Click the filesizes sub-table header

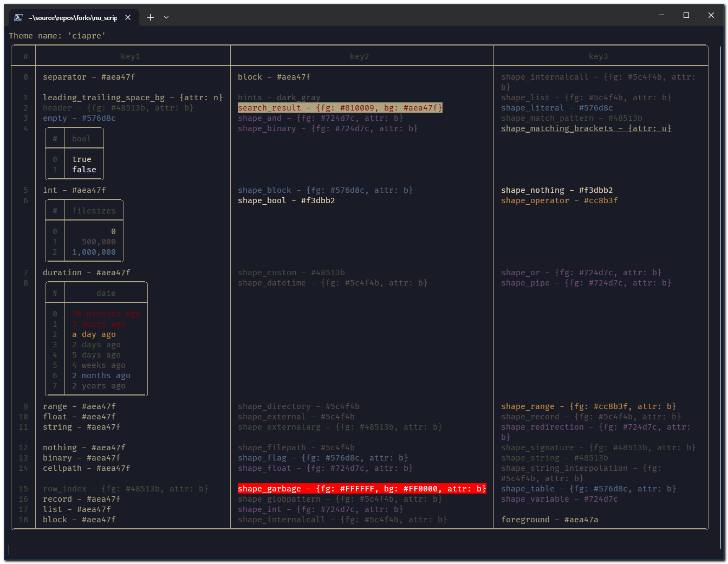94,211
